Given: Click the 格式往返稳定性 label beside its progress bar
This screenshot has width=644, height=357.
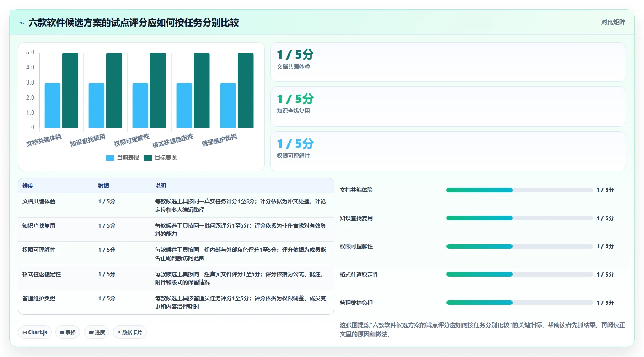Looking at the screenshot, I should point(359,275).
